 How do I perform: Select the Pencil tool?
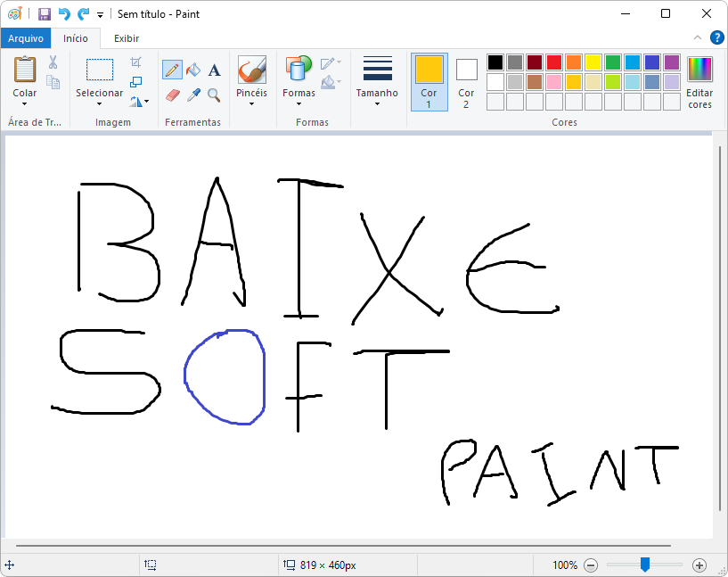[172, 70]
